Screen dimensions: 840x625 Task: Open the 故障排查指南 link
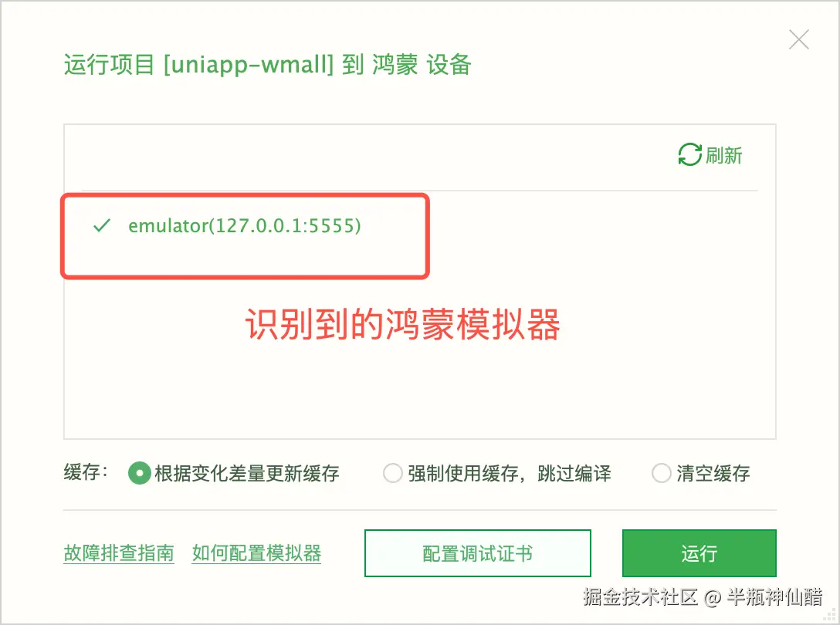119,552
